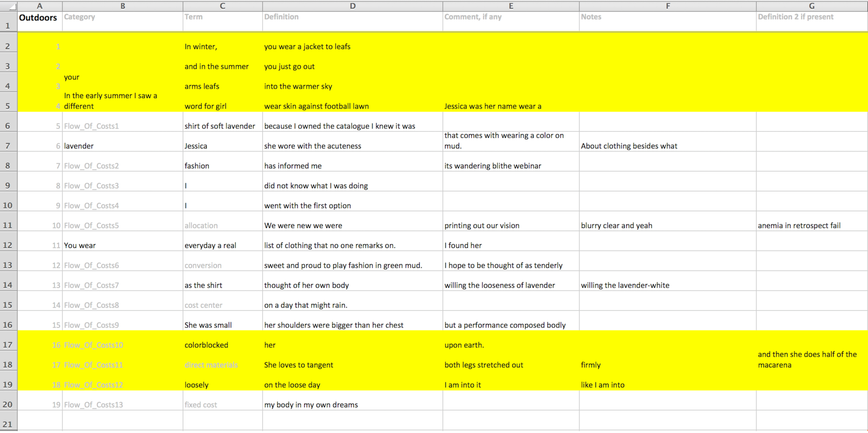Click the 'Flow_Of_Costs1' cell

123,122
